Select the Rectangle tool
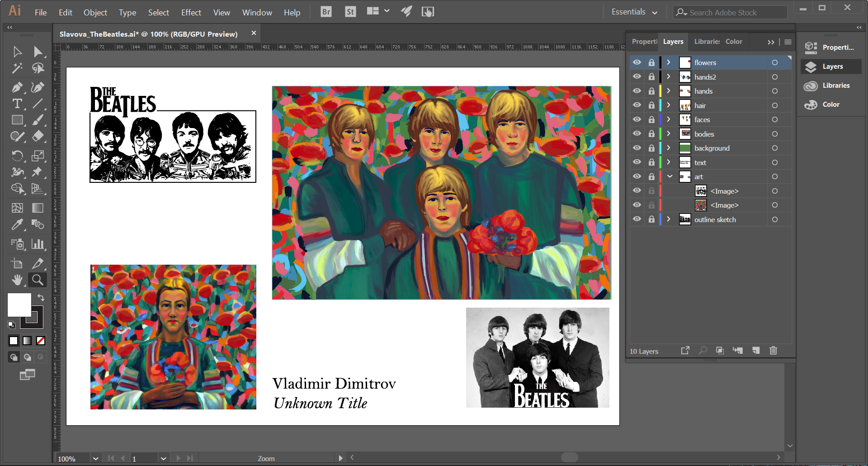This screenshot has height=466, width=868. pos(17,120)
